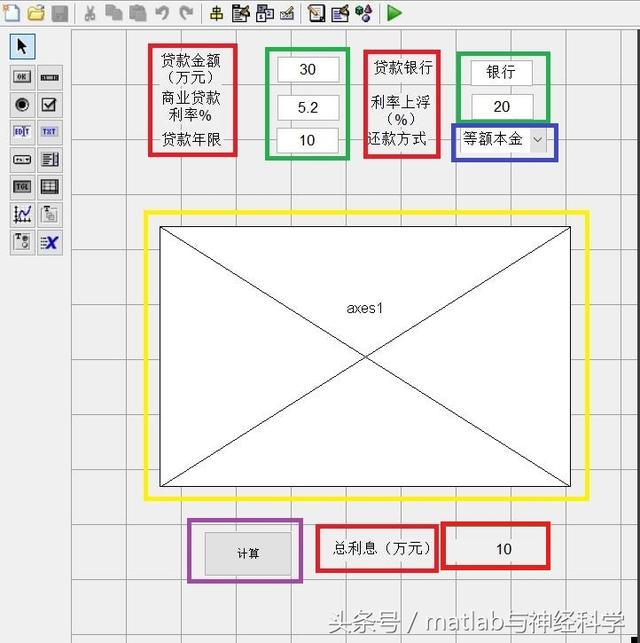This screenshot has height=643, width=640.
Task: Select the 贷款银行 static text
Action: [403, 68]
